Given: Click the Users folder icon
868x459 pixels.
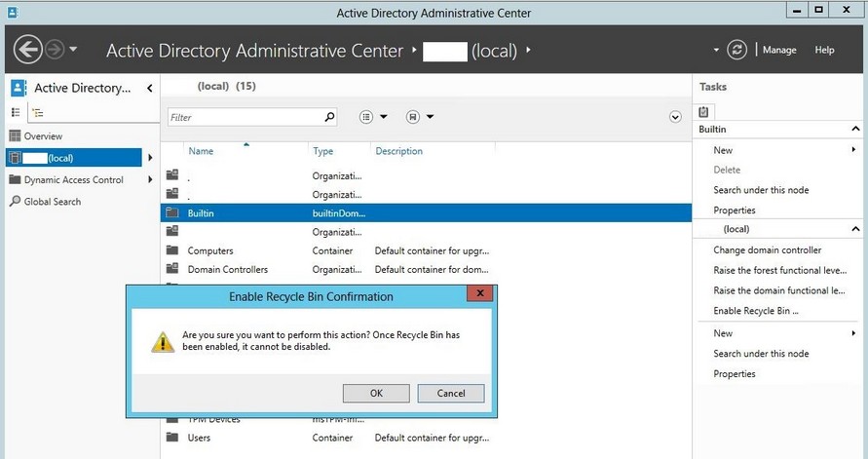Looking at the screenshot, I should click(x=172, y=437).
